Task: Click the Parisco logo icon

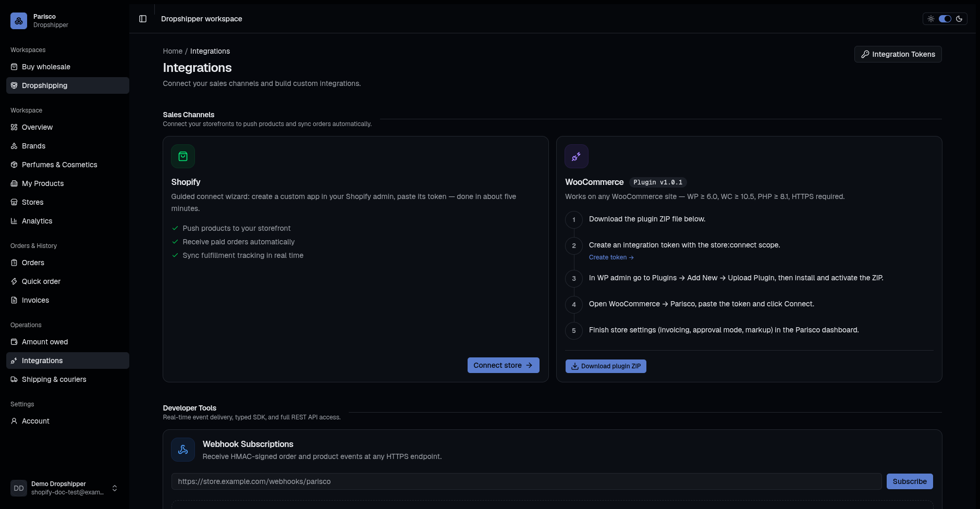Action: click(19, 21)
